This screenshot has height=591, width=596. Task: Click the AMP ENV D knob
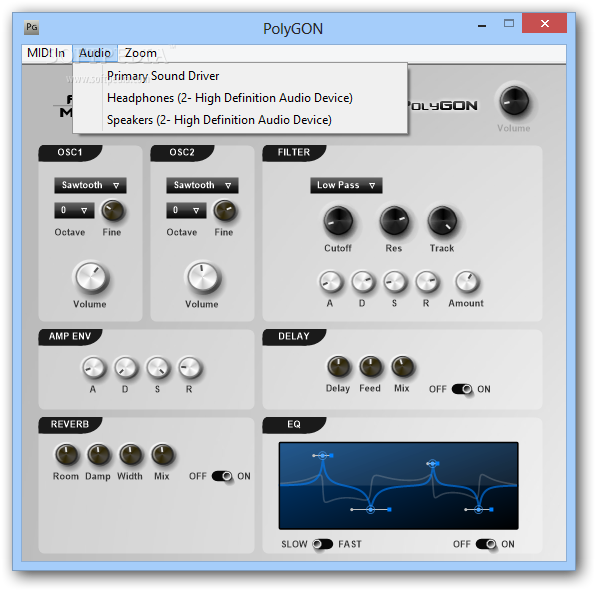tap(125, 368)
